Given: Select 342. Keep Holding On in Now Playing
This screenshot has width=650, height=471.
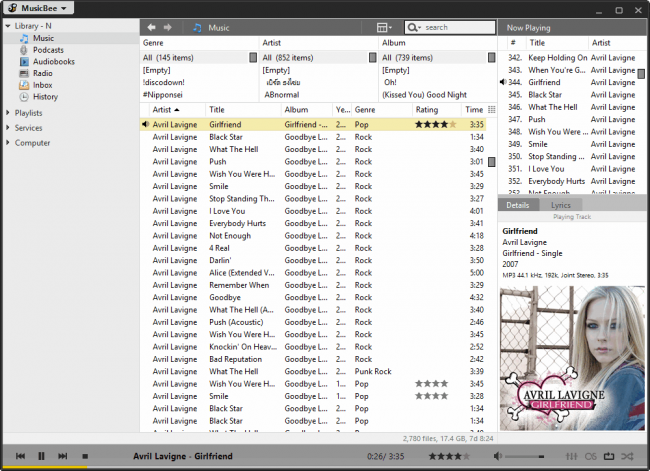Looking at the screenshot, I should [572, 58].
